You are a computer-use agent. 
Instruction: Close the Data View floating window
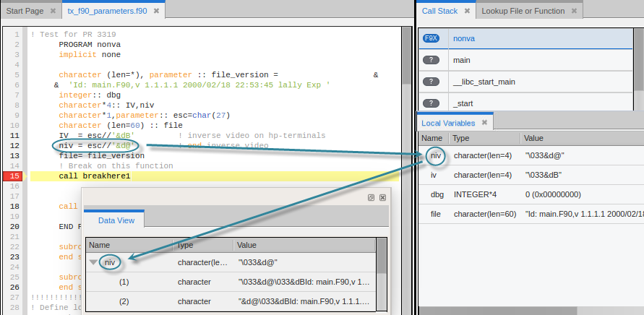(382, 197)
